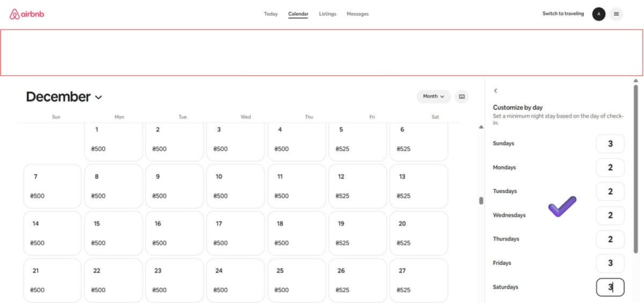Image resolution: width=644 pixels, height=303 pixels.
Task: Select December 7 on the calendar
Action: 53,186
